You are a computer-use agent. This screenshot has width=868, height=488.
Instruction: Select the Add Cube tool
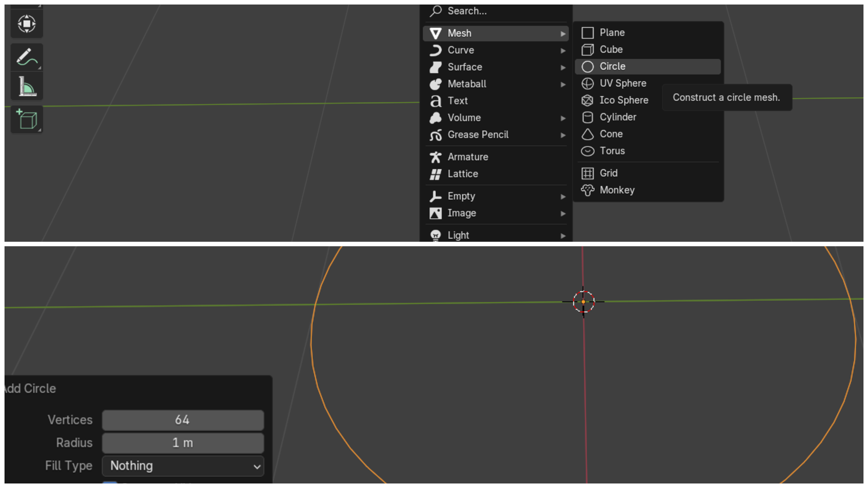[x=27, y=119]
